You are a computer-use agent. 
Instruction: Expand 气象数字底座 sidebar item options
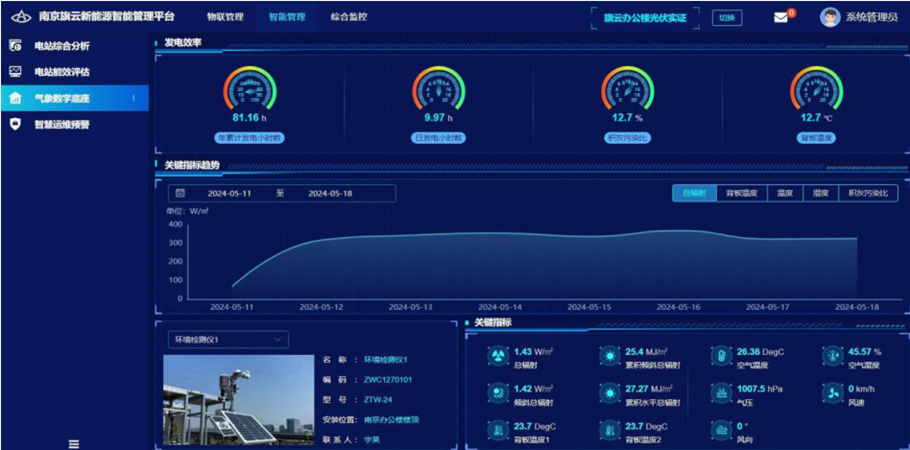point(134,98)
